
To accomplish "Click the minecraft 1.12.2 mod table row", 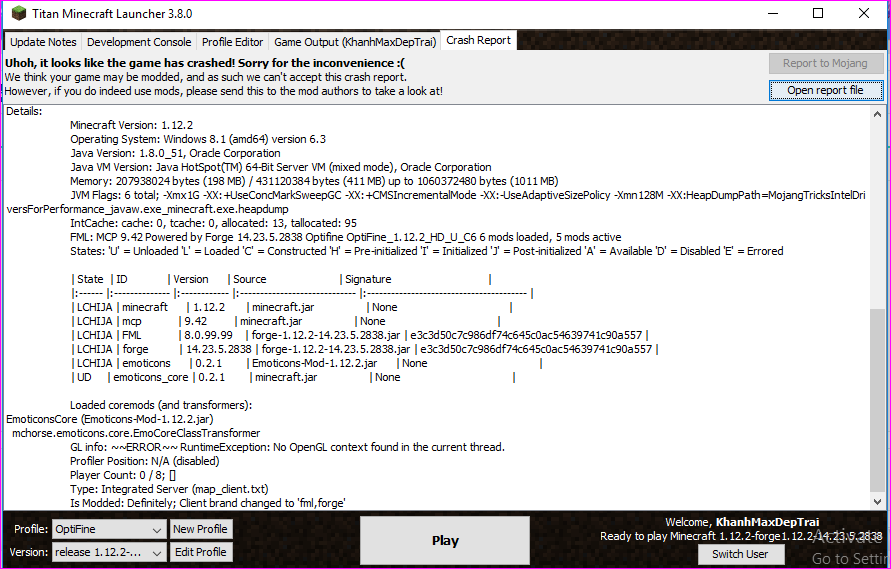I will point(292,307).
